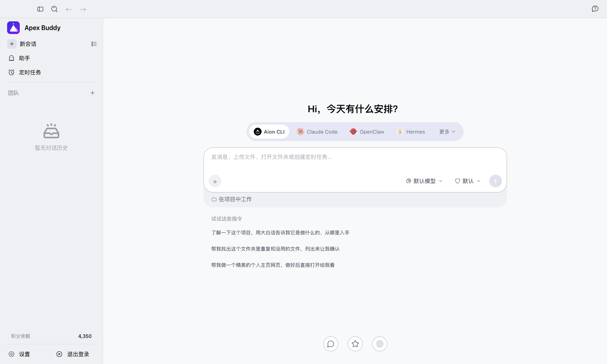Click the 暂无对话历史 text
This screenshot has width=607, height=364.
click(x=51, y=148)
